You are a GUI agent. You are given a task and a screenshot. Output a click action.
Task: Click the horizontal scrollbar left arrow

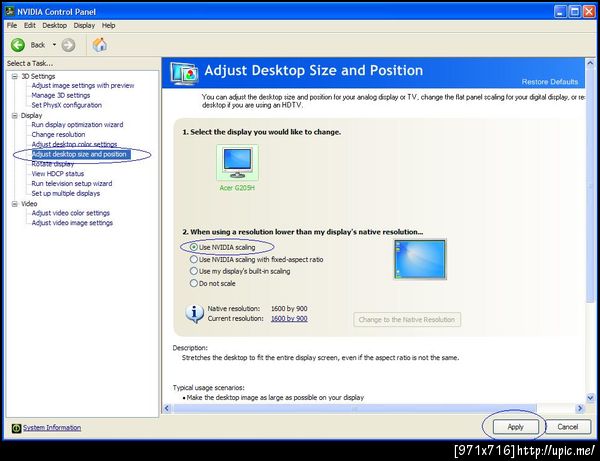[167, 409]
